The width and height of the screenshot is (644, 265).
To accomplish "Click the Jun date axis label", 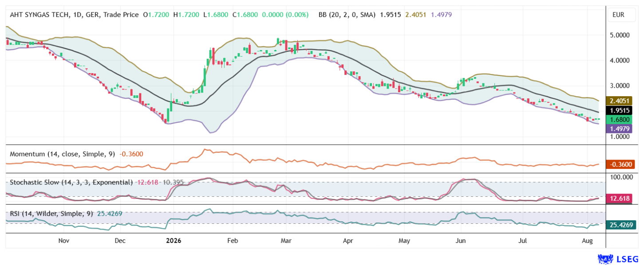I will [x=461, y=241].
